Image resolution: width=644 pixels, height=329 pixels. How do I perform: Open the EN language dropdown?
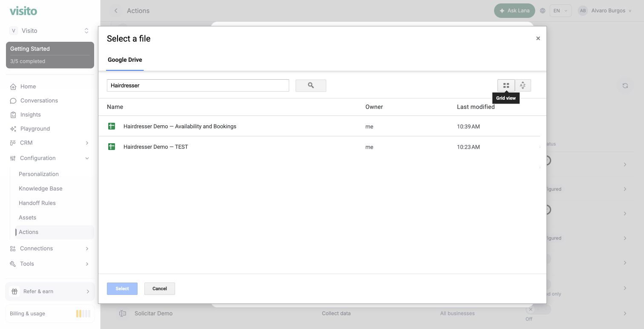pos(561,11)
